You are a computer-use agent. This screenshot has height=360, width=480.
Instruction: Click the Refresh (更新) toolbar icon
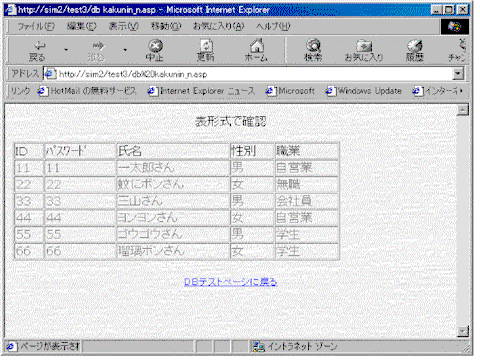pyautogui.click(x=206, y=46)
